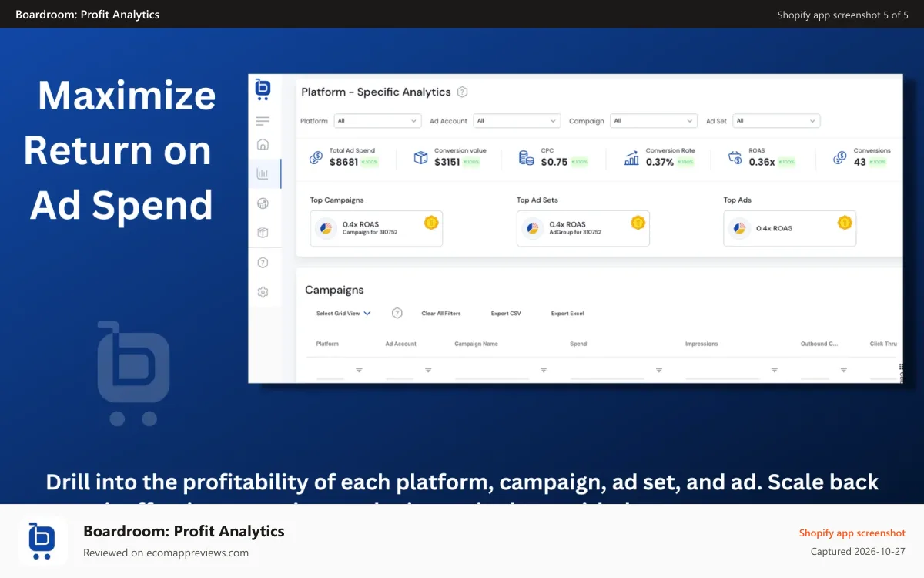Screen dimensions: 924x578
Task: Open the help question-mark sidebar icon
Action: click(x=263, y=263)
